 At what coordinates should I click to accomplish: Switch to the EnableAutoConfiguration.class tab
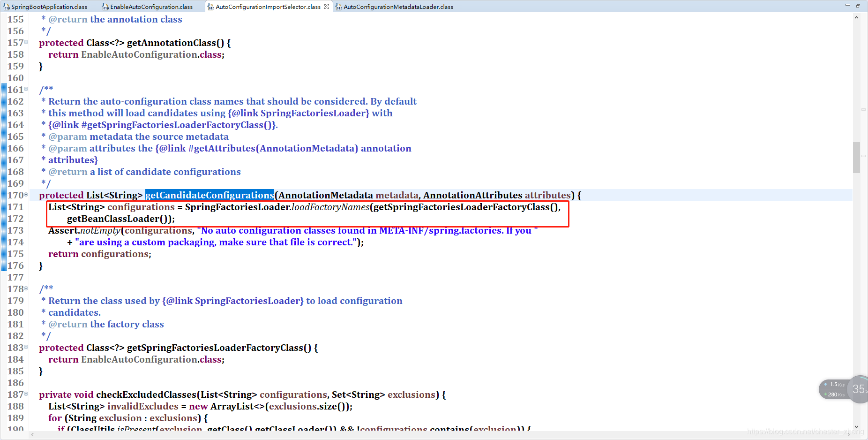point(150,7)
